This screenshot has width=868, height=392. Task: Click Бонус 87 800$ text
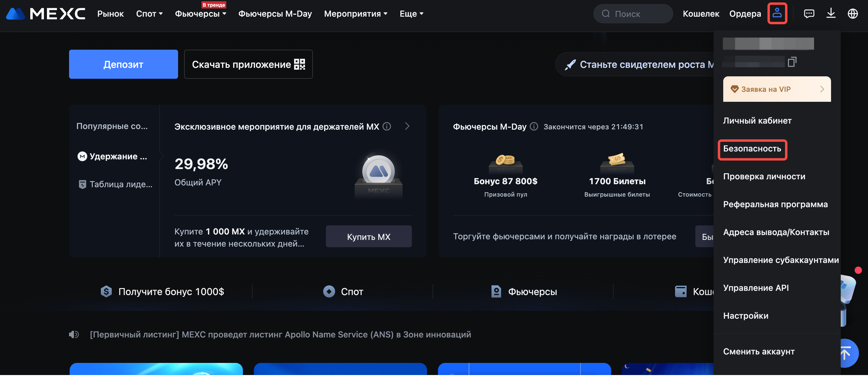pyautogui.click(x=505, y=181)
